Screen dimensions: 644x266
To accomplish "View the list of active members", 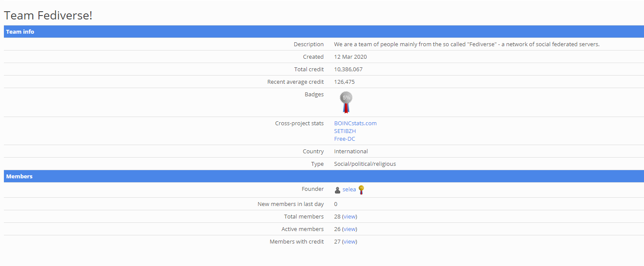I will (350, 229).
